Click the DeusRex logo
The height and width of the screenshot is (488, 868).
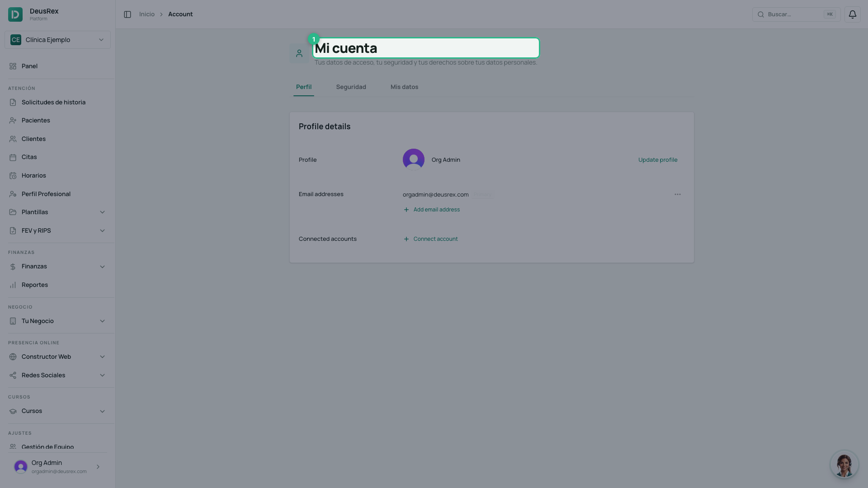coord(15,14)
